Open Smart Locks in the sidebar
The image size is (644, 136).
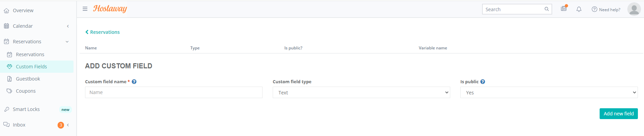click(x=26, y=109)
